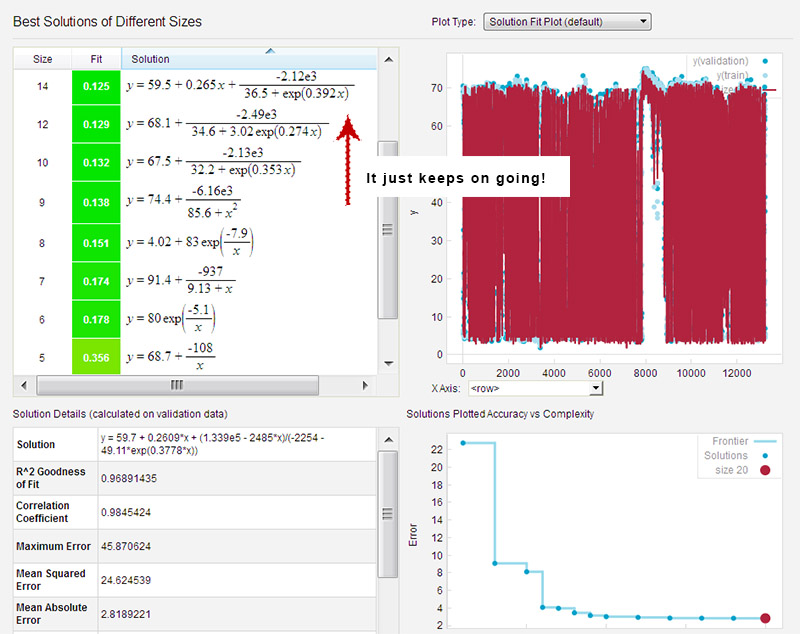Screen dimensions: 800x634
Task: Open the Plot Type dropdown
Action: point(566,21)
